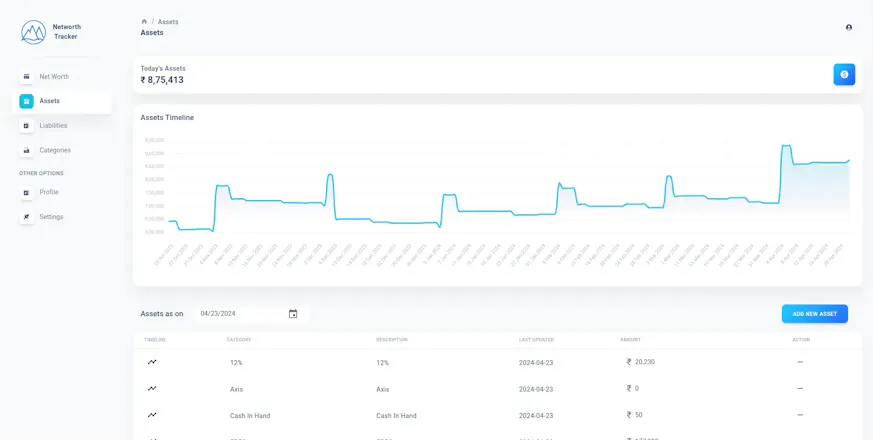Click the Cash In Hand category cell
Viewport: 873px width, 440px height.
[x=250, y=415]
